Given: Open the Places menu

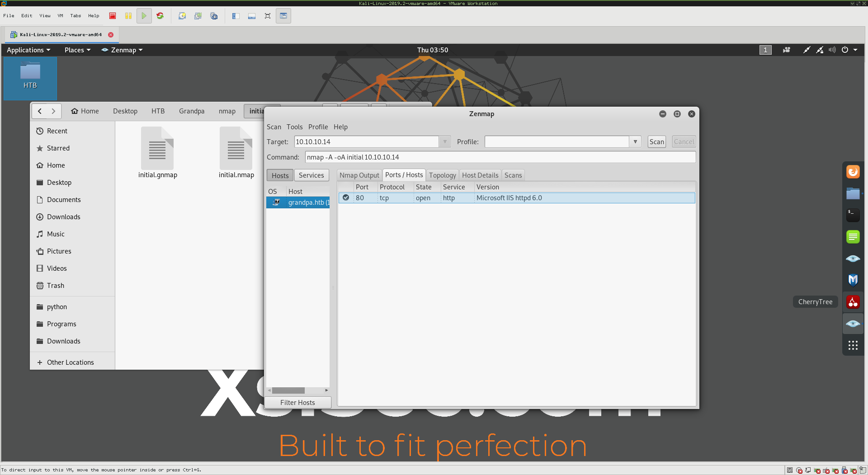Looking at the screenshot, I should (77, 50).
